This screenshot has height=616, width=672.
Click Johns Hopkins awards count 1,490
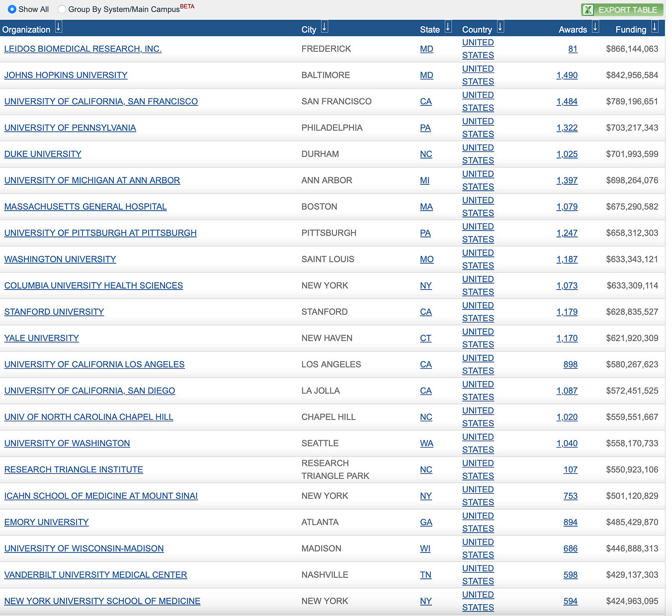point(567,75)
